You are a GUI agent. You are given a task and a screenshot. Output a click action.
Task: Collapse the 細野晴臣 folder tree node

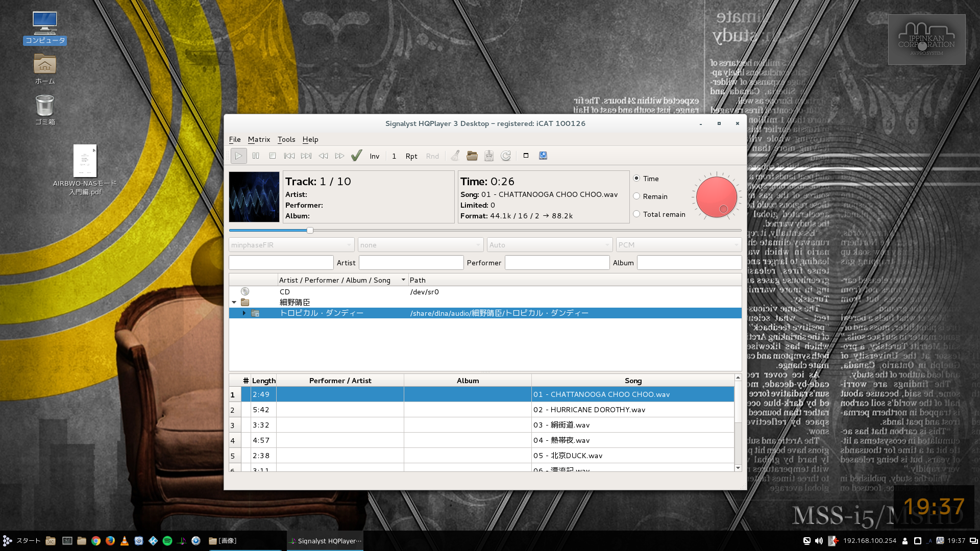234,303
